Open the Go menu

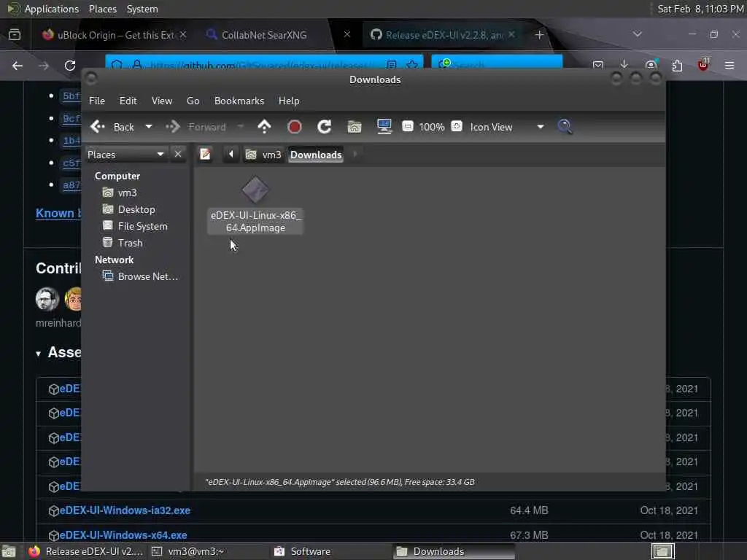193,101
